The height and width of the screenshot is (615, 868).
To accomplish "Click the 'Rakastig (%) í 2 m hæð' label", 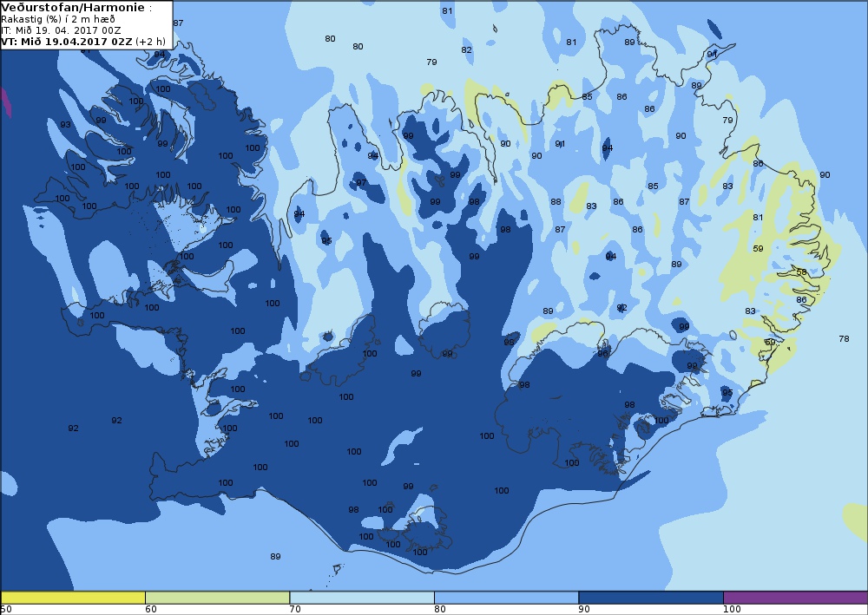I will click(58, 19).
